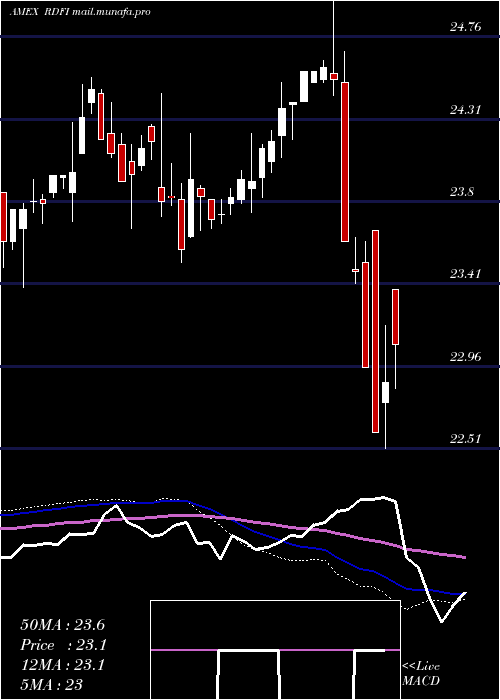Click the Price : 23.1 reading
The height and width of the screenshot is (700, 500).
tap(62, 645)
